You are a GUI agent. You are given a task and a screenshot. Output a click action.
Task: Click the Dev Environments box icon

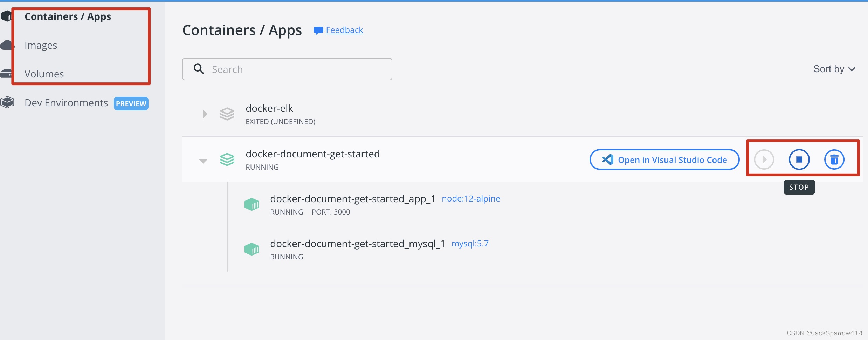coord(7,102)
